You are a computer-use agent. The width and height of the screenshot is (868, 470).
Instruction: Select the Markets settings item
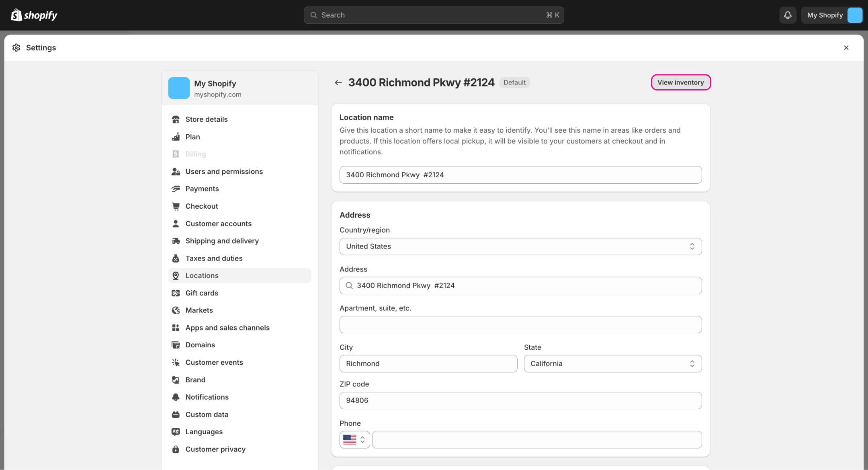point(199,310)
